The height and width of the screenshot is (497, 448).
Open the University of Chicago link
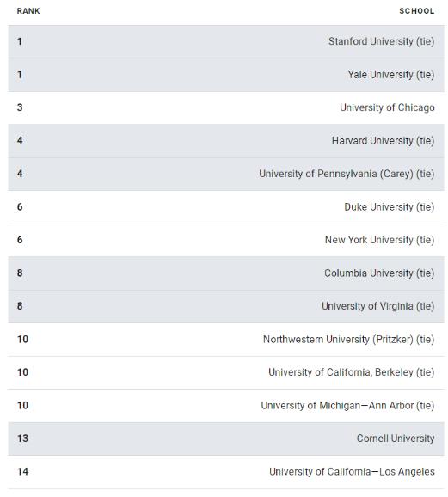[387, 107]
